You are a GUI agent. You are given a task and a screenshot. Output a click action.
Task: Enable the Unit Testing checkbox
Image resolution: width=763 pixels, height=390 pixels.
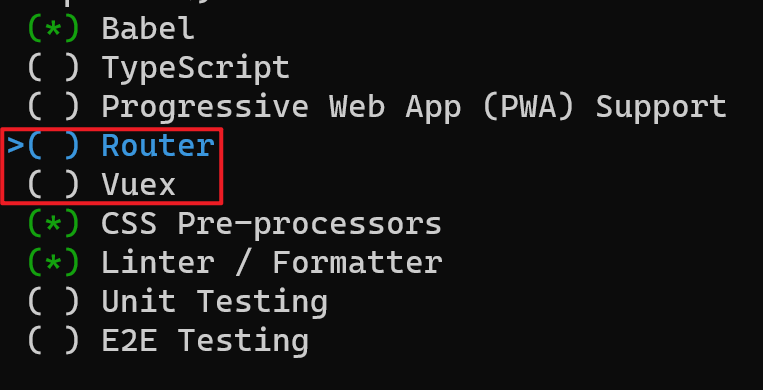click(54, 302)
